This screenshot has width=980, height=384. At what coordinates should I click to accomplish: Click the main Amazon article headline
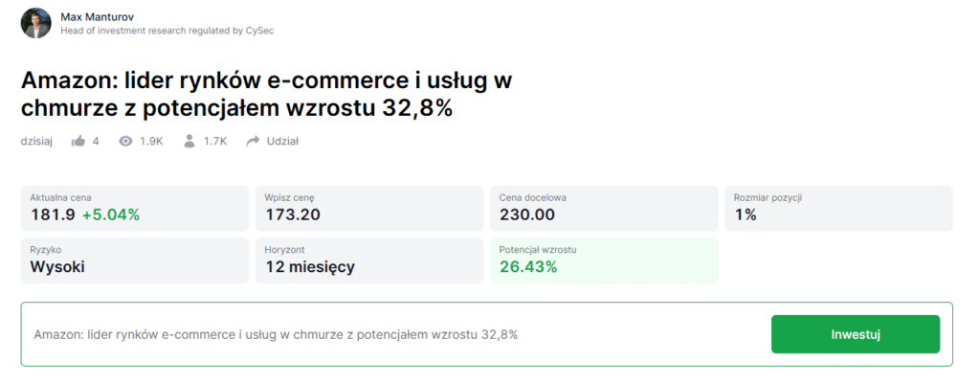266,95
